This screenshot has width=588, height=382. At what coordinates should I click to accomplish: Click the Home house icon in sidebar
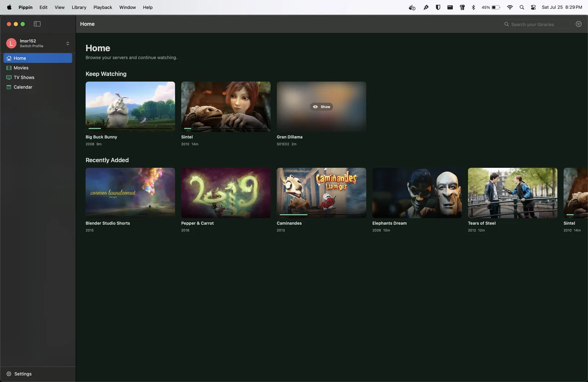click(9, 58)
